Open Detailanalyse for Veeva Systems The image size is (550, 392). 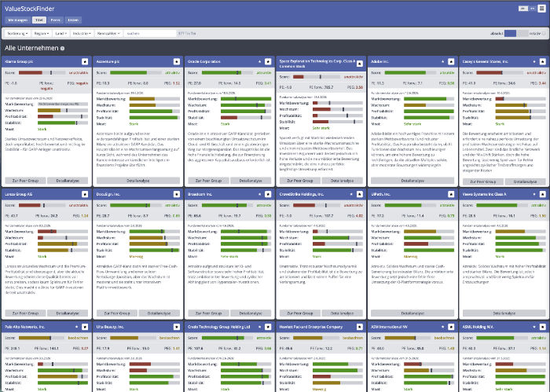click(x=504, y=313)
